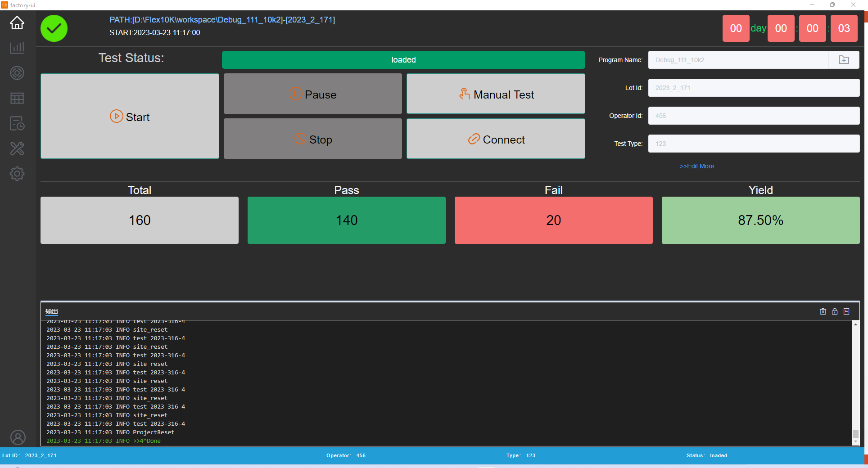The height and width of the screenshot is (468, 868).
Task: Open the history log document icon
Action: 17,123
